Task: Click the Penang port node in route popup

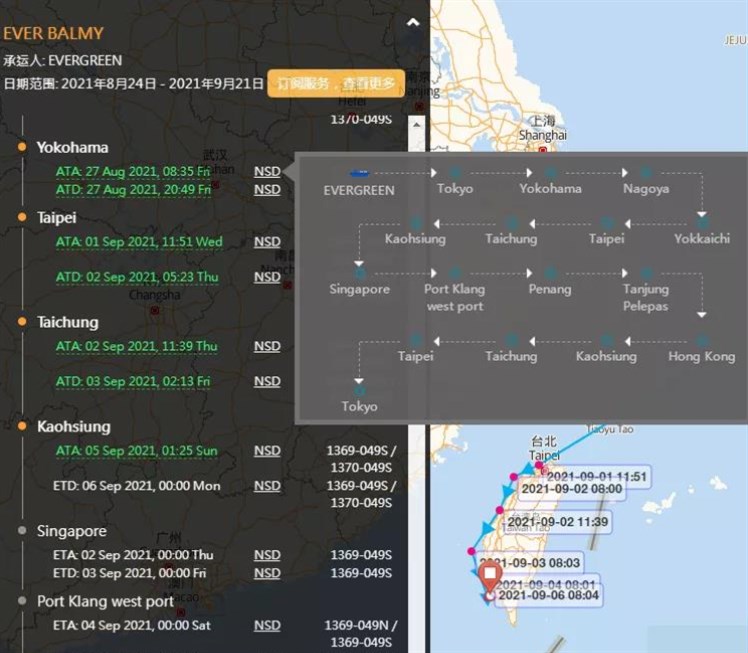Action: pyautogui.click(x=550, y=273)
